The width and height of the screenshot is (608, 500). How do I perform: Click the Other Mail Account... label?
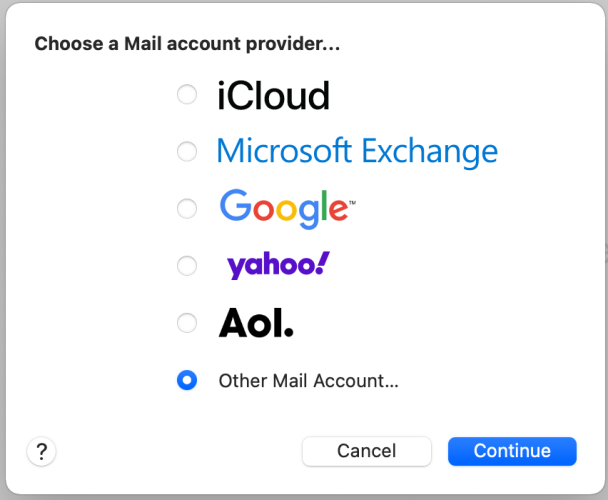(x=308, y=381)
